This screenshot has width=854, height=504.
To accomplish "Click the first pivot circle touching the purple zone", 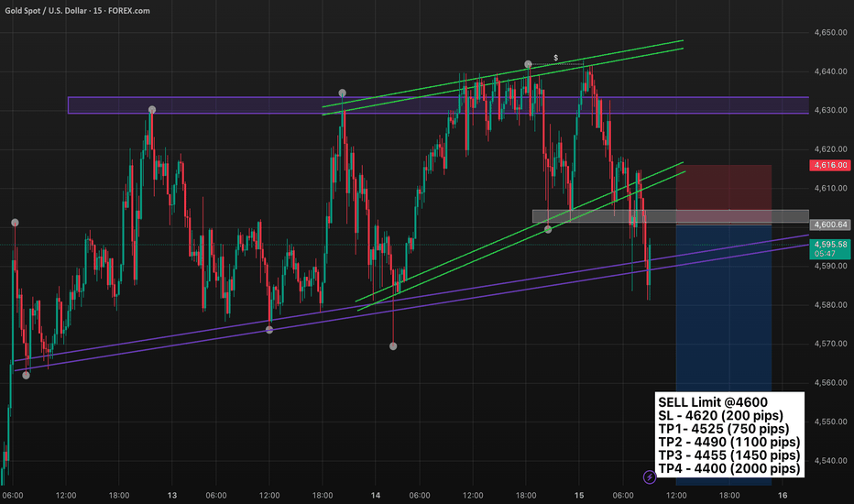I will (152, 110).
